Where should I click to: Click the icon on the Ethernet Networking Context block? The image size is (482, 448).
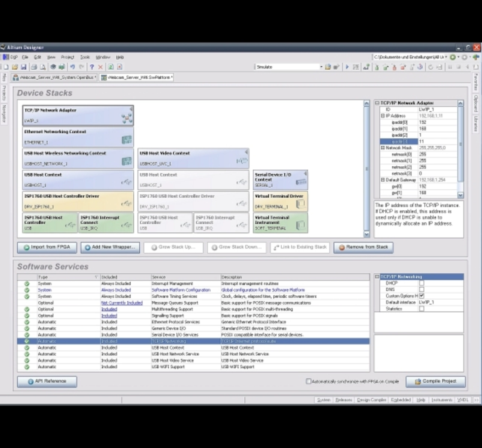click(x=127, y=140)
